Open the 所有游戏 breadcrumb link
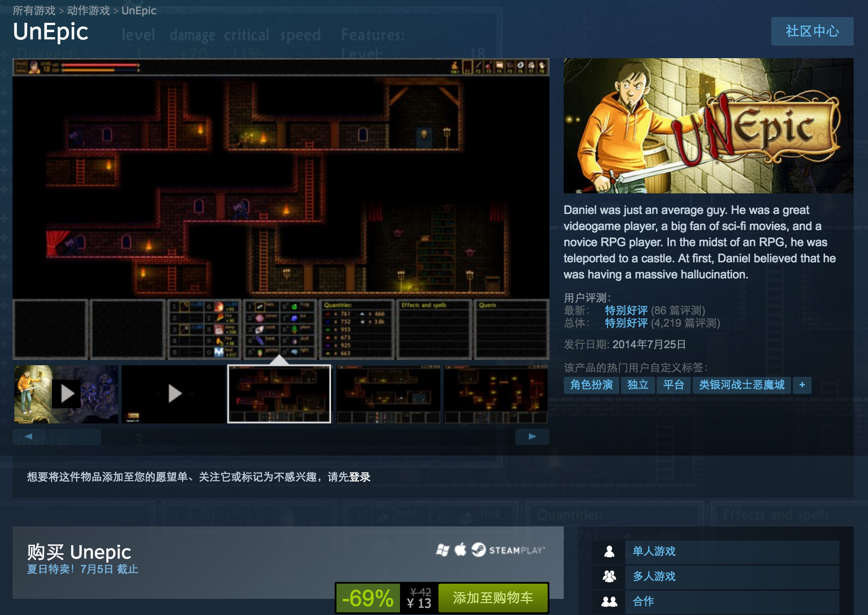The height and width of the screenshot is (615, 868). 34,10
